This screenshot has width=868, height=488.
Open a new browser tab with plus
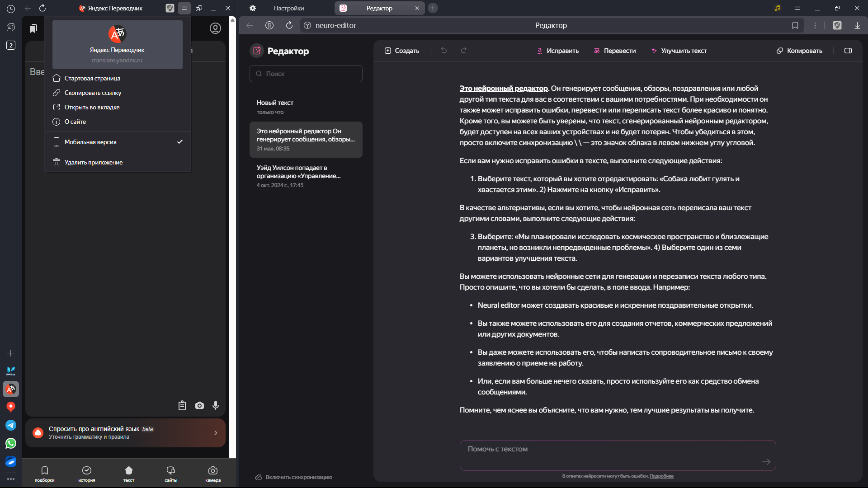433,8
